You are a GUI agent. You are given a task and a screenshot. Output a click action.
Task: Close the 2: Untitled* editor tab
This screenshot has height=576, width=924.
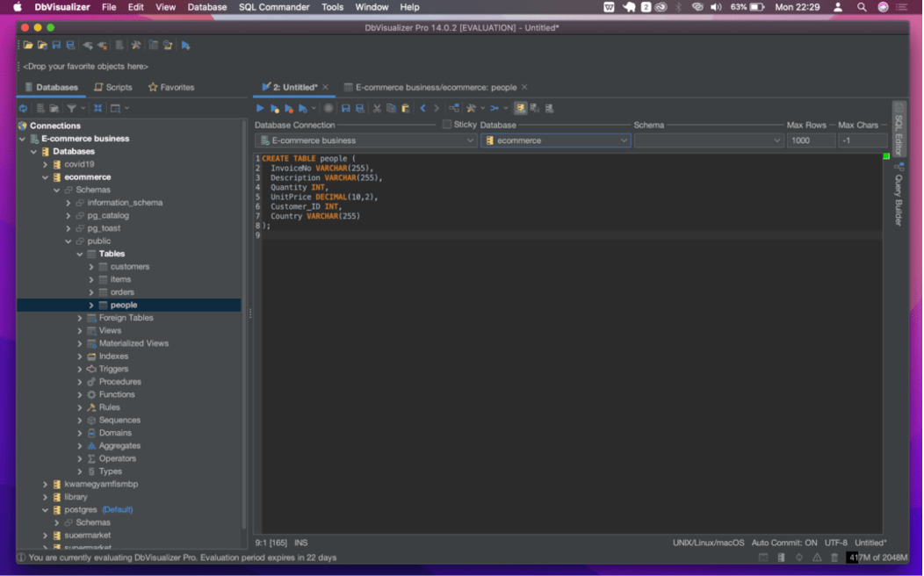point(325,87)
